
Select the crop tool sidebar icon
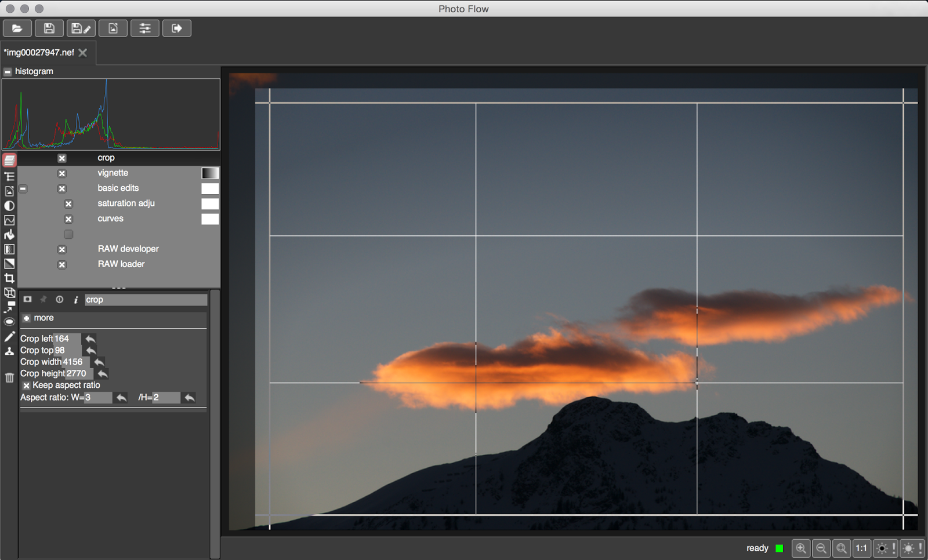click(9, 278)
